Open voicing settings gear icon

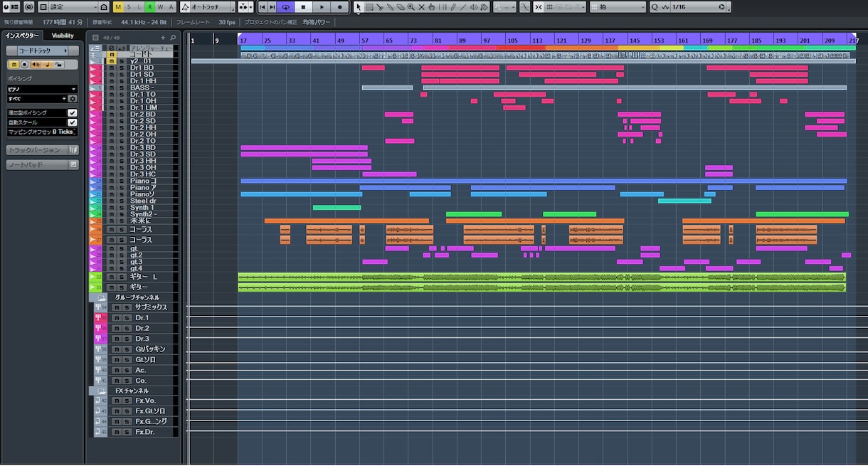[73, 98]
